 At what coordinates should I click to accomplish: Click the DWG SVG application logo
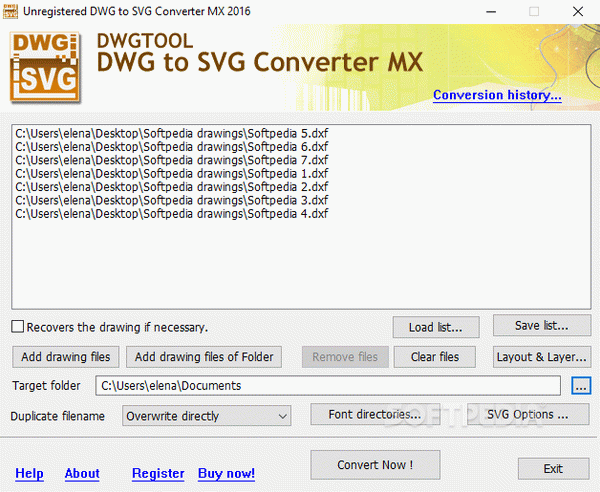[x=45, y=68]
